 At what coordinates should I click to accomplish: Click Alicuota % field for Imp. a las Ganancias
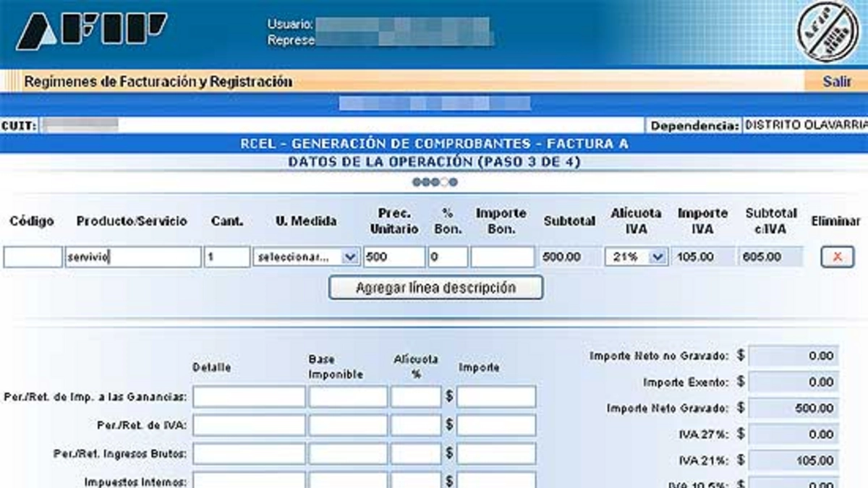(x=416, y=396)
